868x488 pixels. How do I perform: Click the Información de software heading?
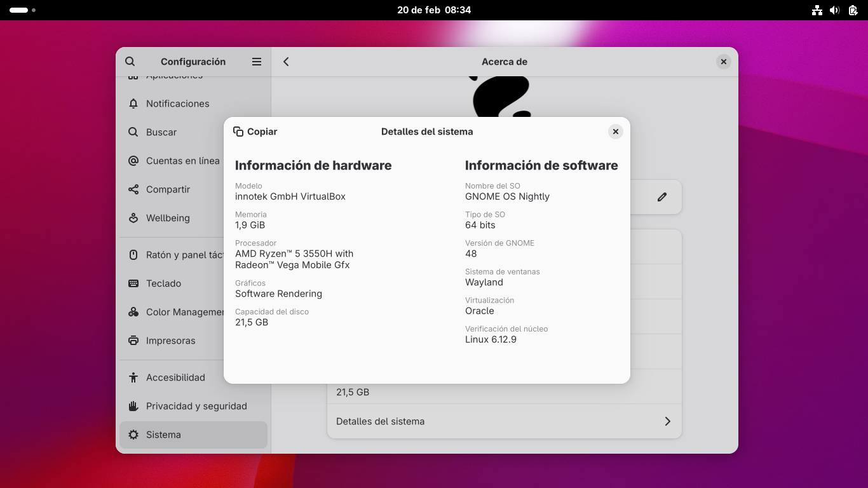point(541,165)
